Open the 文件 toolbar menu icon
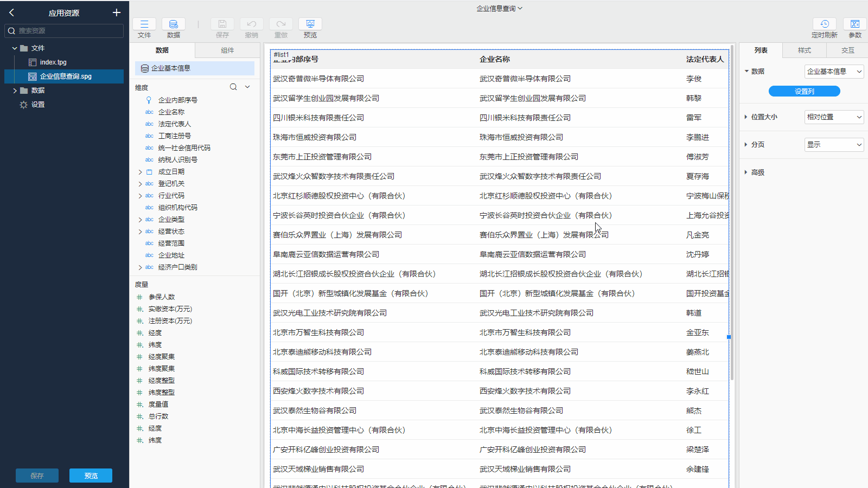Image resolution: width=868 pixels, height=488 pixels. coord(144,24)
